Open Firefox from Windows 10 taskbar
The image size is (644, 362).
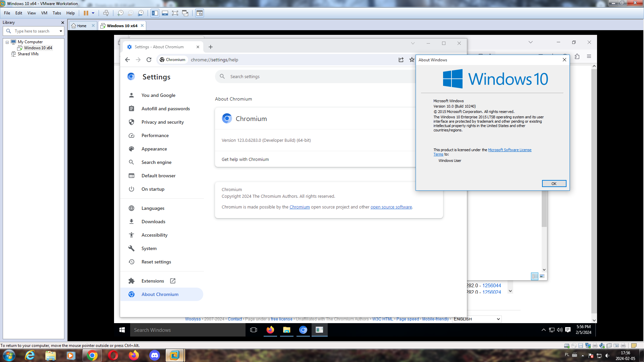pos(270,330)
